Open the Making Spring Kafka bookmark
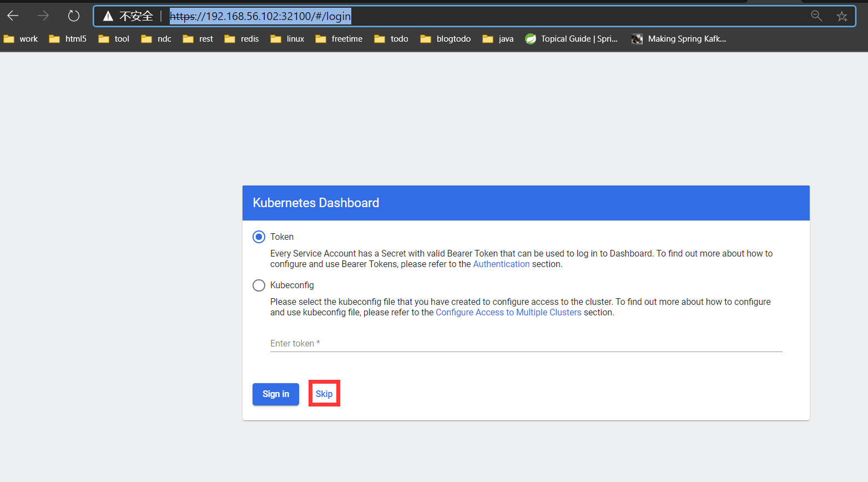868x482 pixels. point(678,39)
